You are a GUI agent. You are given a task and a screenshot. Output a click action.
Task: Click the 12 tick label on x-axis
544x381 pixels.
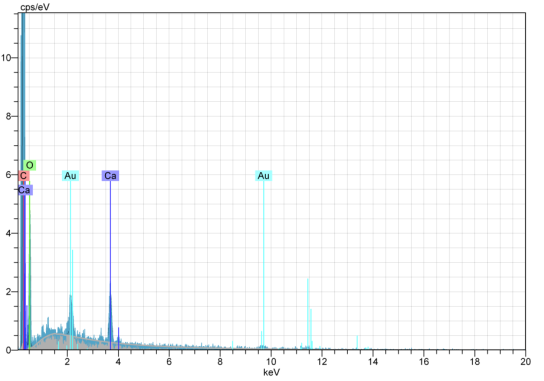[x=322, y=362]
